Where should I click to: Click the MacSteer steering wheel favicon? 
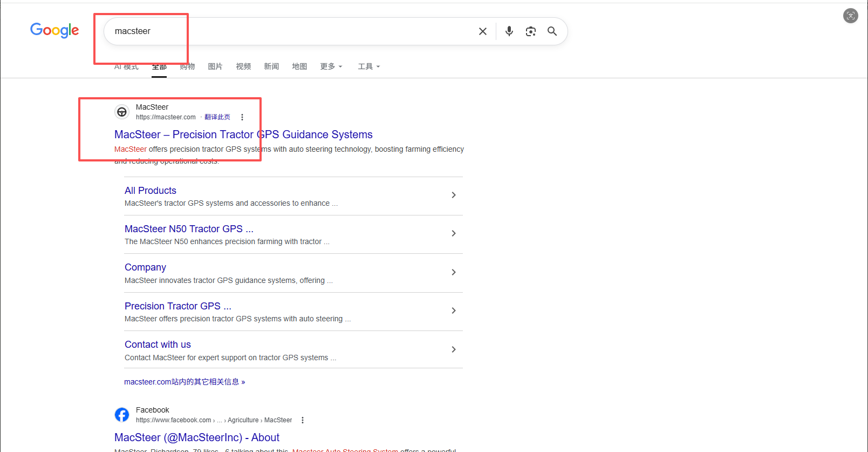(122, 112)
